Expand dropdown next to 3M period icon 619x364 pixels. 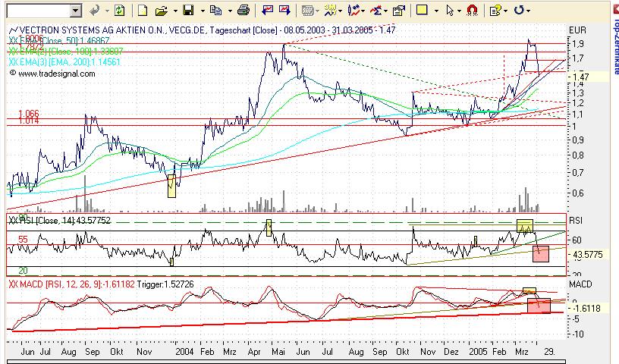[x=340, y=11]
